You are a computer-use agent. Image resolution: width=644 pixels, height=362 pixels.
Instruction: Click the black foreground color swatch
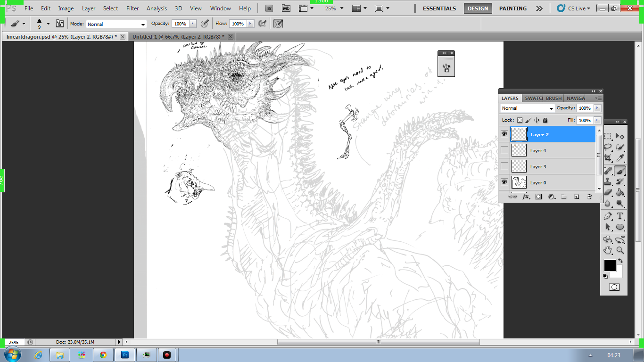(x=610, y=265)
